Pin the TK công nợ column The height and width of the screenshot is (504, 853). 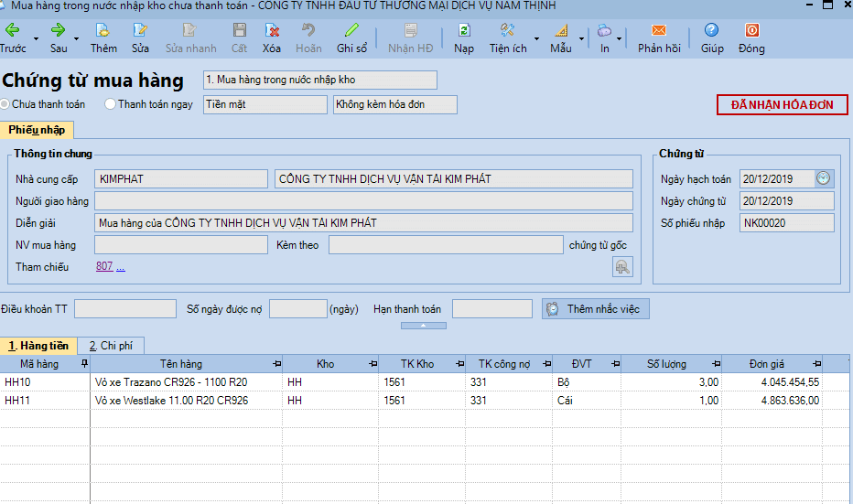tap(546, 364)
